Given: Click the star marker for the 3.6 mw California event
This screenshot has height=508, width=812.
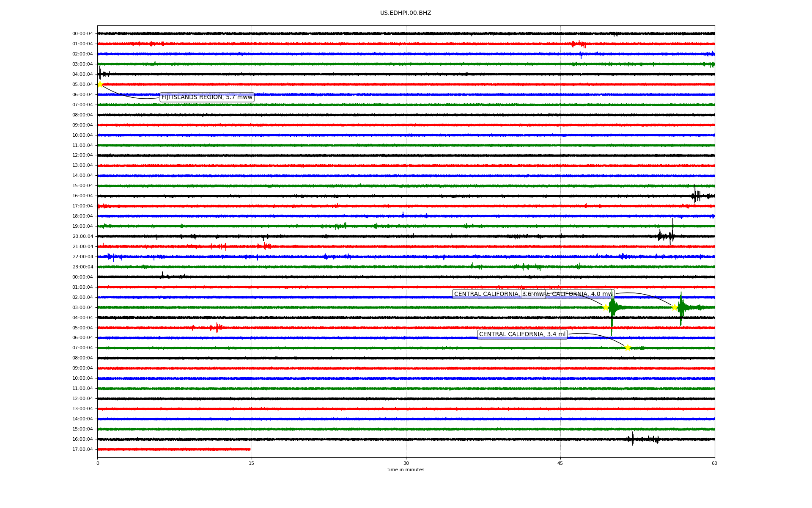Looking at the screenshot, I should pos(606,307).
